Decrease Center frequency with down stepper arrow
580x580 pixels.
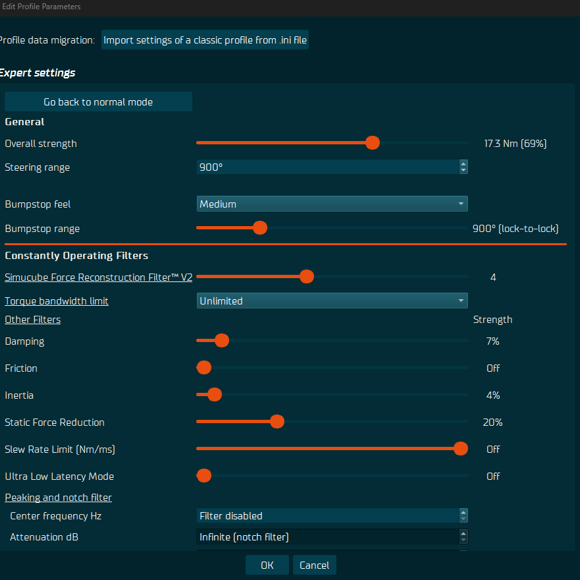[x=463, y=519]
